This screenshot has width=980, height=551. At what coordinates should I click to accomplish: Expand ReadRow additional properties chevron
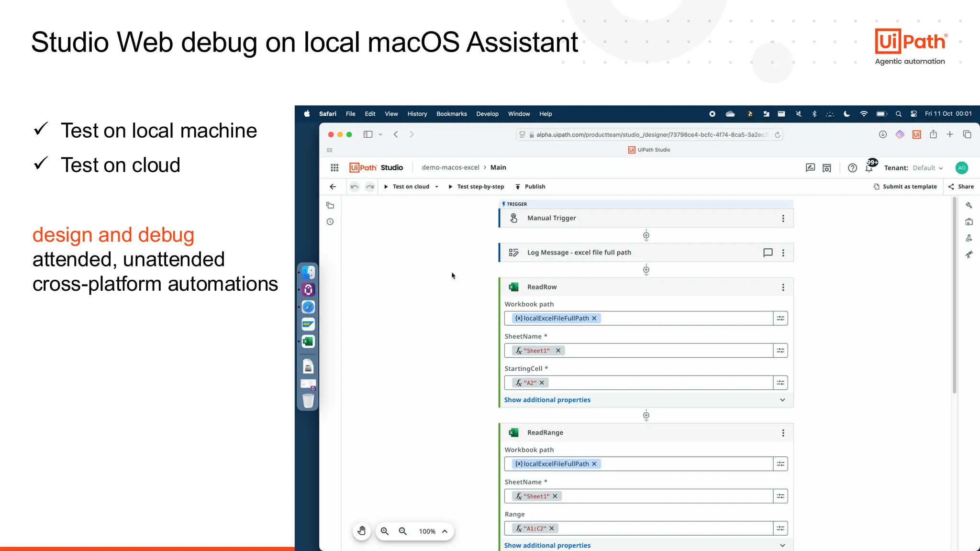[x=782, y=400]
